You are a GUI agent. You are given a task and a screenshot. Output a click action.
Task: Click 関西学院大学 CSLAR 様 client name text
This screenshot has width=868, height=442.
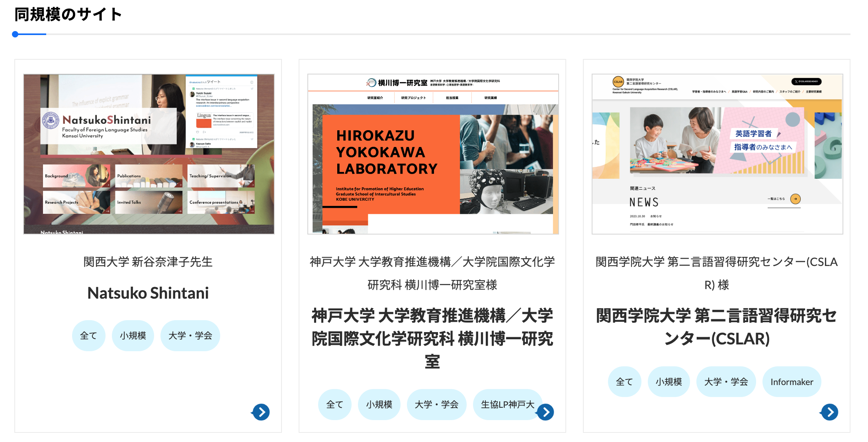pyautogui.click(x=717, y=273)
